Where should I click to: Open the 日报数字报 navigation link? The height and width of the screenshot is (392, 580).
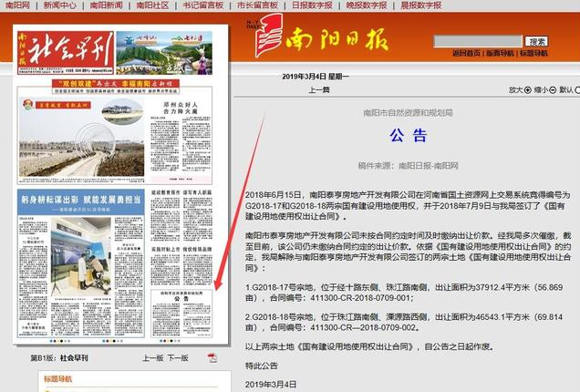tap(312, 5)
